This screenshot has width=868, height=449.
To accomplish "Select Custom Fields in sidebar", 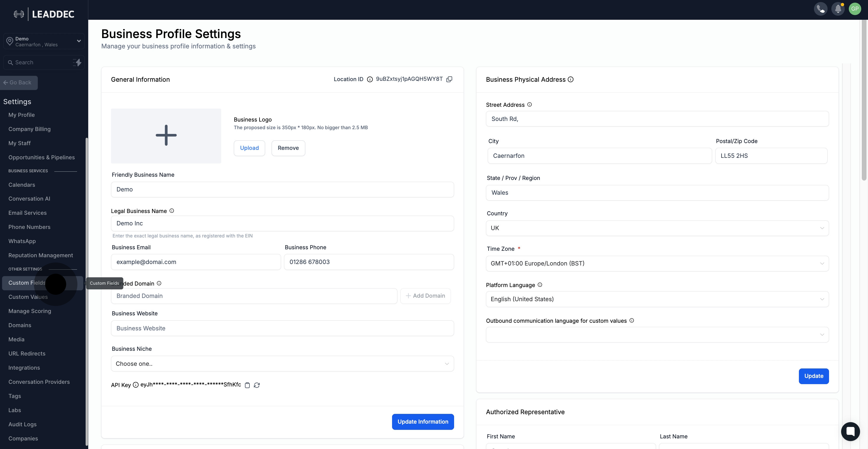I will click(43, 283).
